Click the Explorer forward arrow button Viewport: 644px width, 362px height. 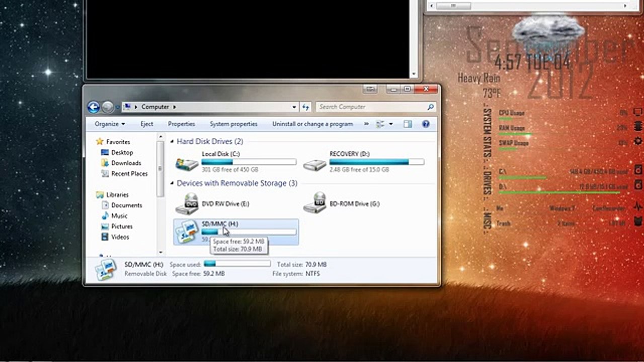tap(107, 107)
